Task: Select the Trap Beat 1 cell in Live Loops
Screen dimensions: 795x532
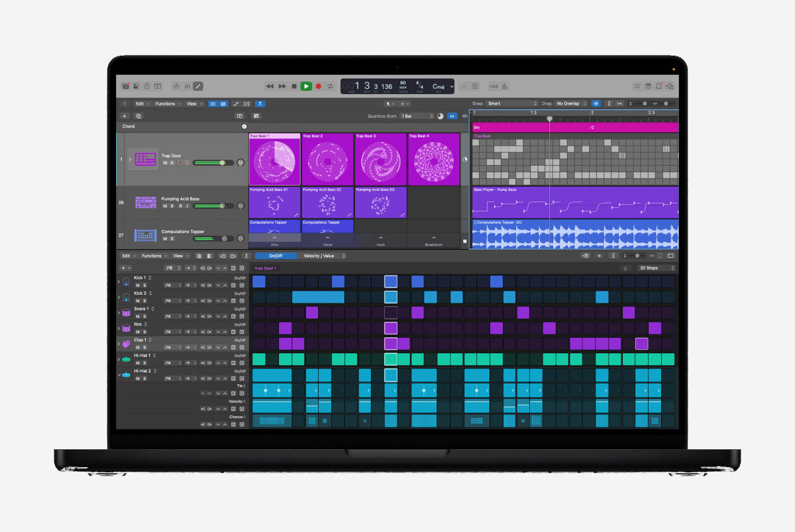Action: click(274, 159)
